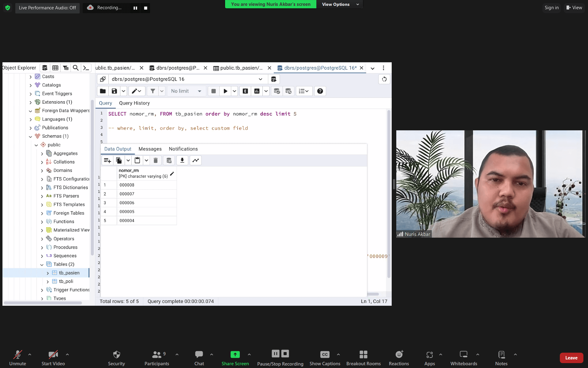Switch to the Messages tab

coord(150,149)
